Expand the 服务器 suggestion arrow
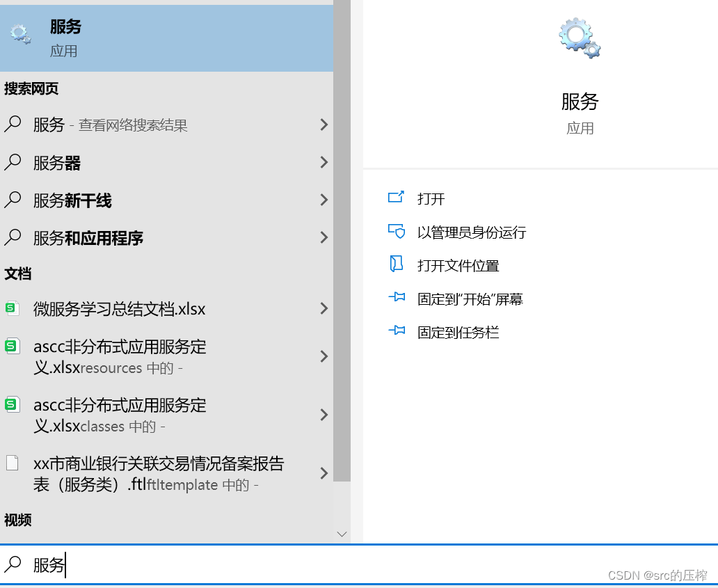This screenshot has height=588, width=718. pyautogui.click(x=324, y=162)
